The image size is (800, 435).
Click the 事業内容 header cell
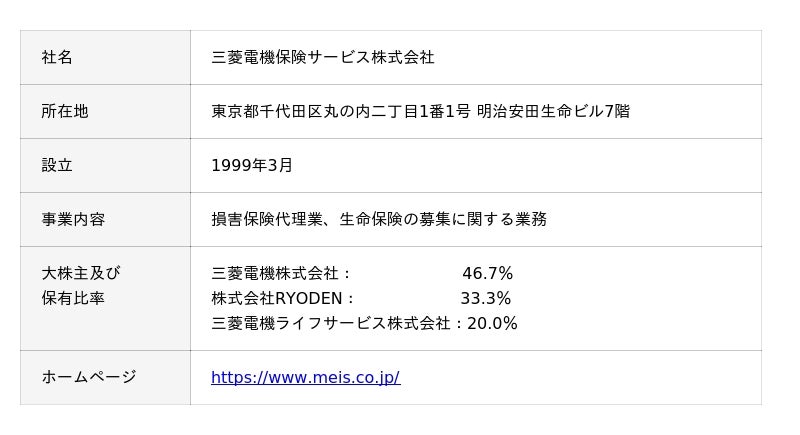click(x=105, y=219)
